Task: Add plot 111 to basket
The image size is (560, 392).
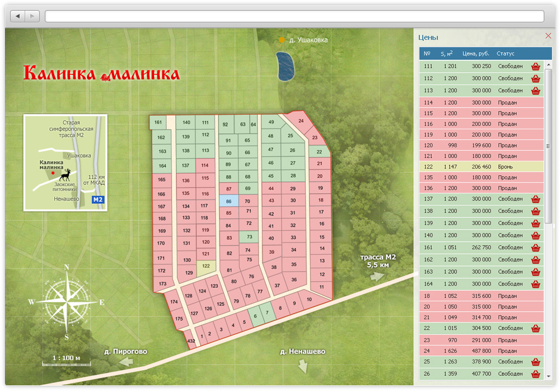Action: pyautogui.click(x=535, y=67)
